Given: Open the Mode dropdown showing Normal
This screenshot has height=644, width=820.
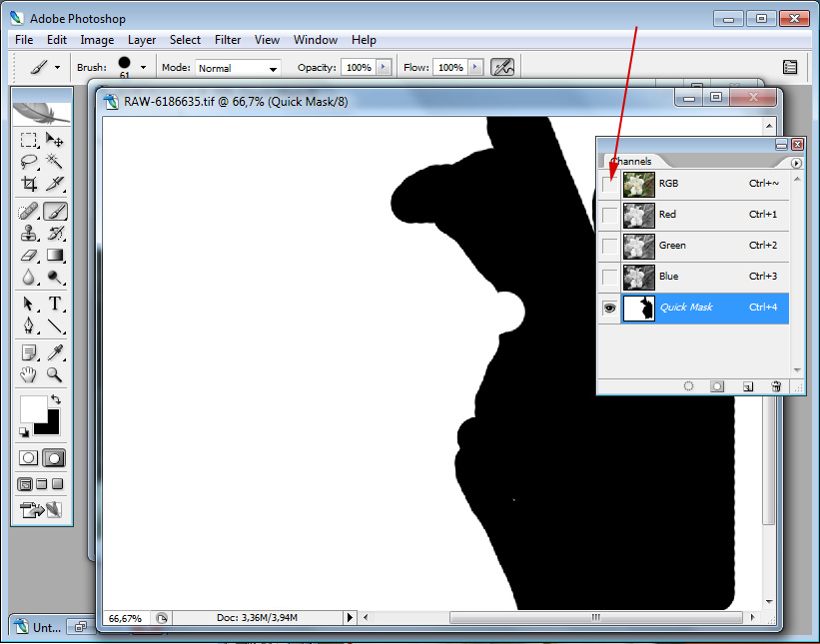Looking at the screenshot, I should click(238, 68).
